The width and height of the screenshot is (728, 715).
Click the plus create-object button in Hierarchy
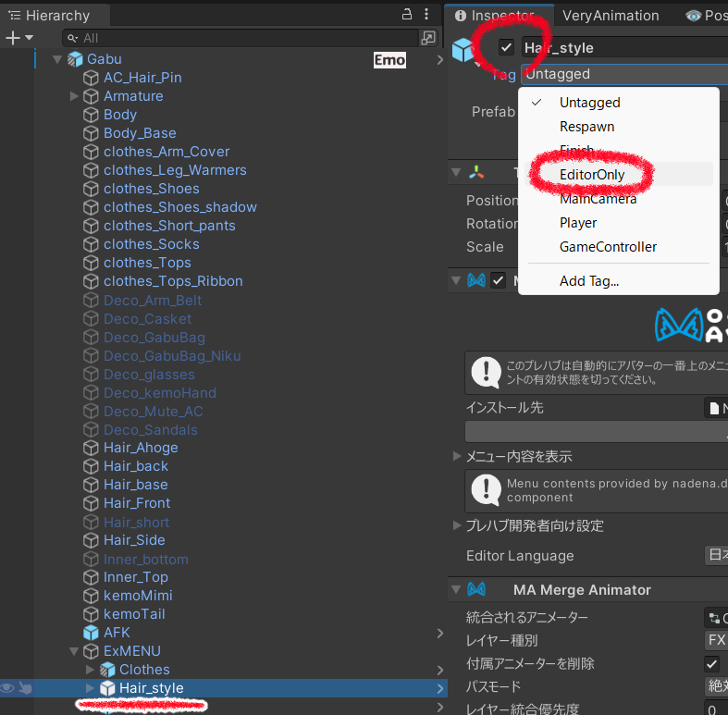(13, 38)
